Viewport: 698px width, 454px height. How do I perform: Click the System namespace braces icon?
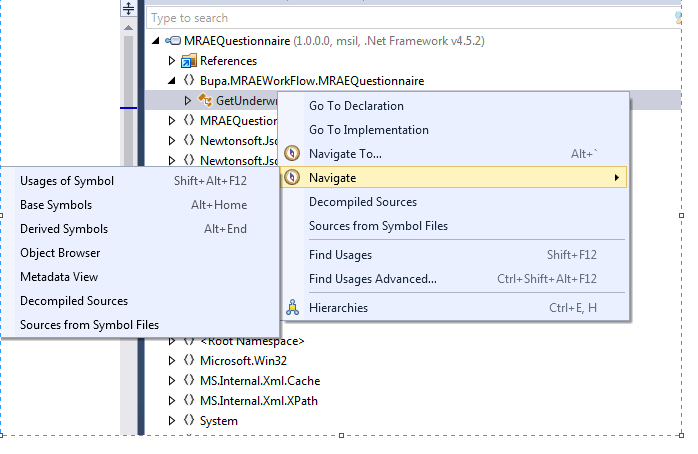[188, 421]
